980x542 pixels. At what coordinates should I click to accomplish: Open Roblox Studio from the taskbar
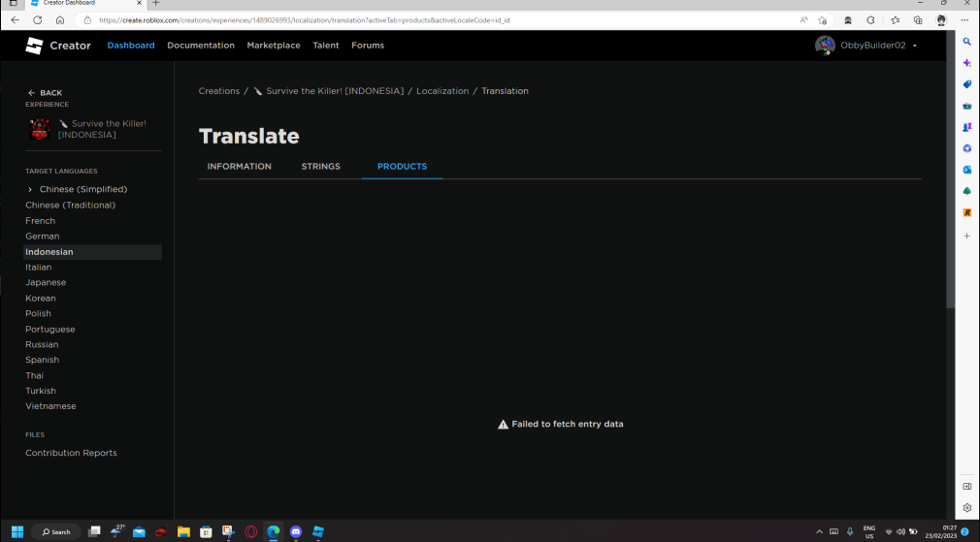[x=318, y=532]
